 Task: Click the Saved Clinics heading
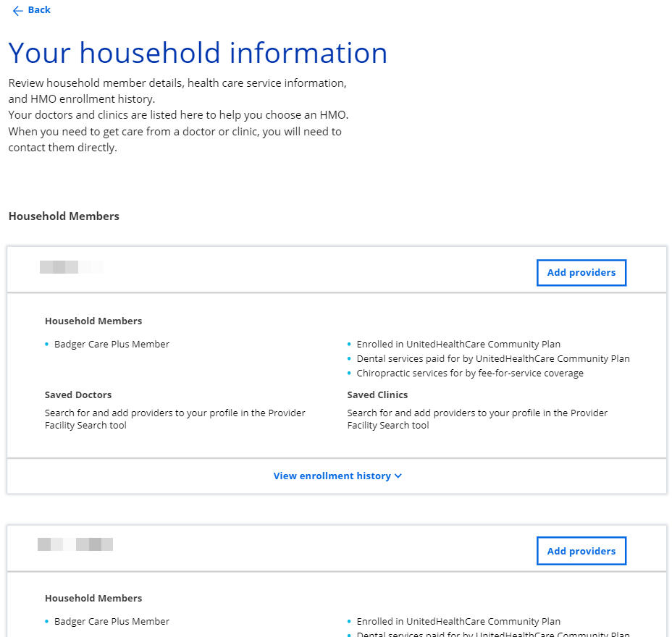click(x=377, y=395)
